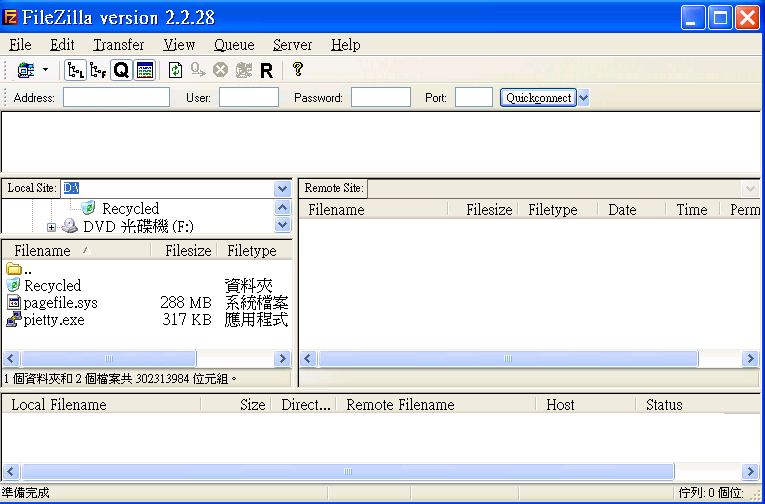Viewport: 765px width, 504px height.
Task: Click local file list horizontal scrollbar thumb
Action: pos(109,359)
